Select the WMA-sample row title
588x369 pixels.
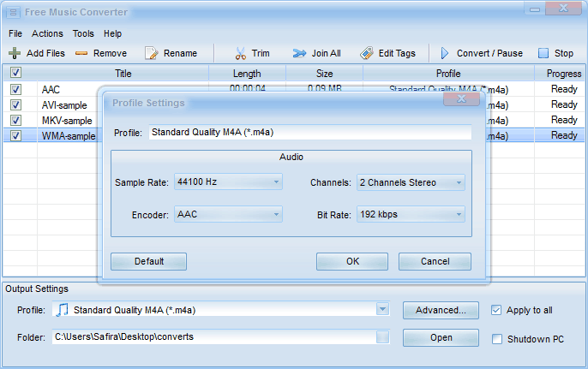69,136
